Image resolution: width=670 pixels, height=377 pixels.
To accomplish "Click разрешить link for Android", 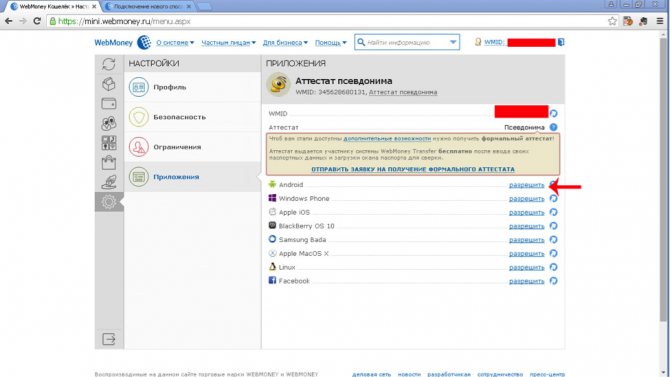I will tap(526, 185).
